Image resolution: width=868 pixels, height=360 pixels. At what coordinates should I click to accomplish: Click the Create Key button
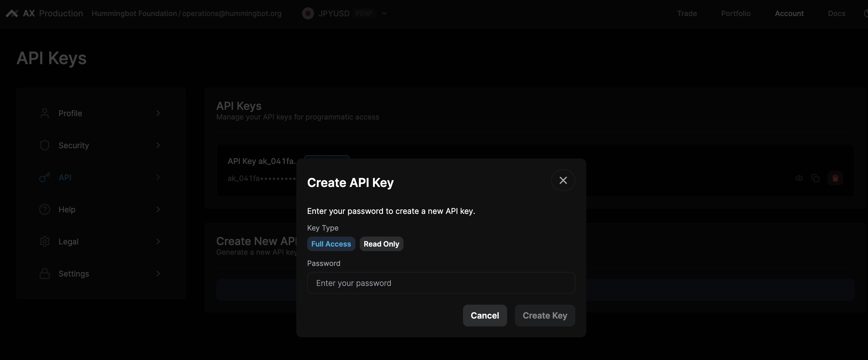(545, 316)
